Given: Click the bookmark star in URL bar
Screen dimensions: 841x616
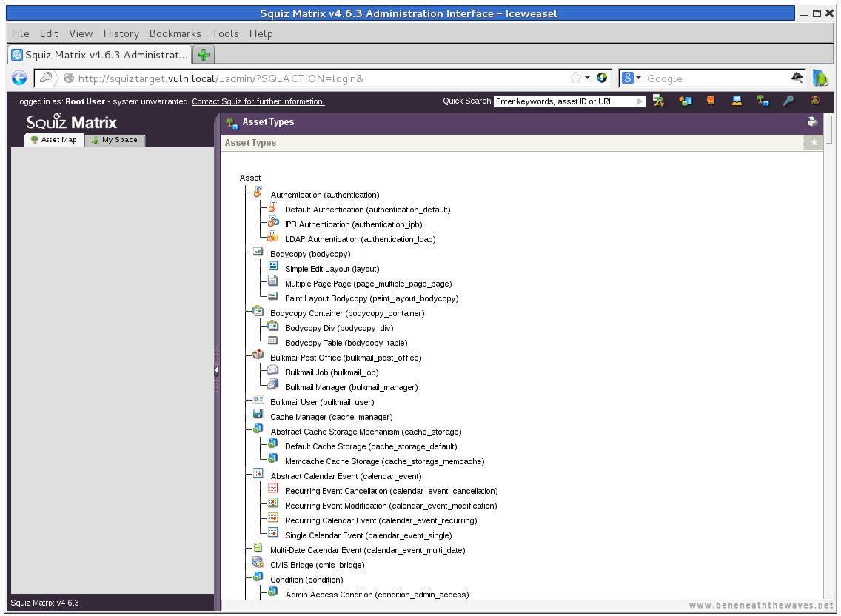Looking at the screenshot, I should point(575,78).
